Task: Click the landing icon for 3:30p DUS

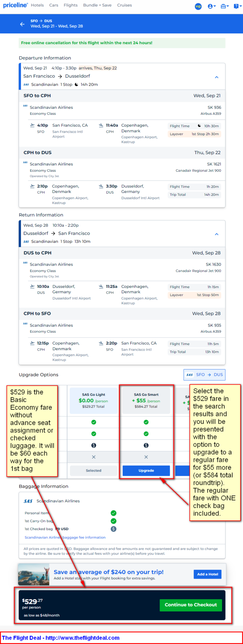Action: (101, 186)
